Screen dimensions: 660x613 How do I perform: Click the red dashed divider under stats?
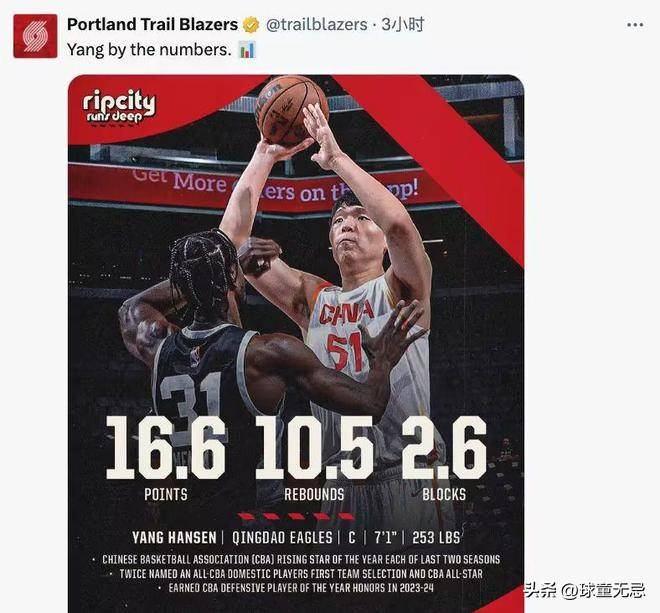click(296, 516)
